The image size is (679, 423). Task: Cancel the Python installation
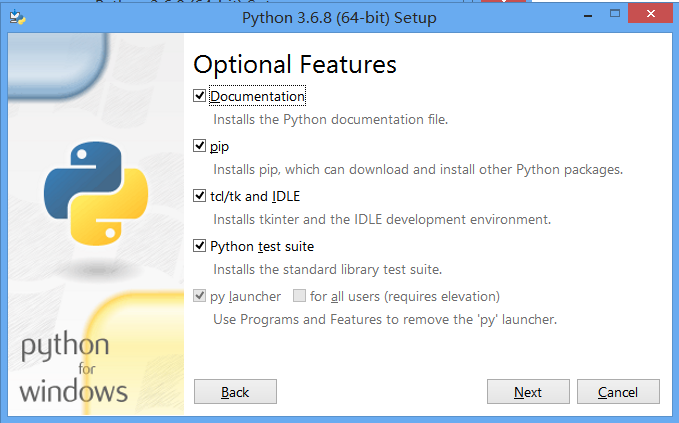[x=618, y=392]
